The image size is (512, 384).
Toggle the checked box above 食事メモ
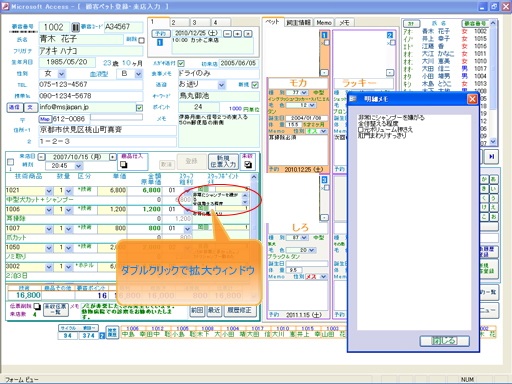(181, 63)
